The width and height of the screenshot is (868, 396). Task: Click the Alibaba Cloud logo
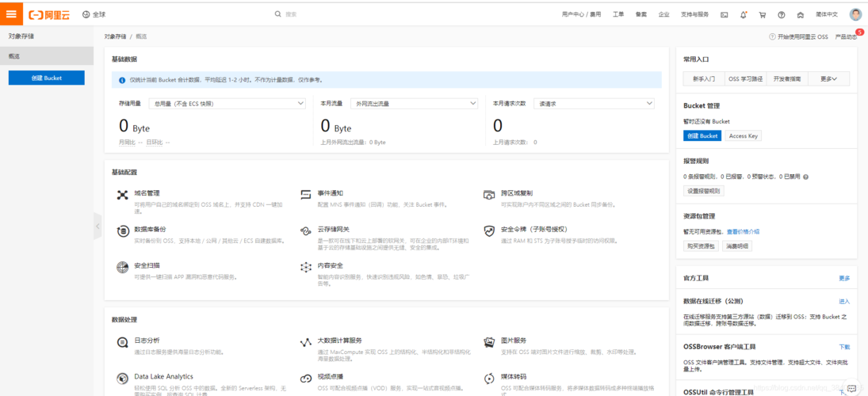[49, 15]
